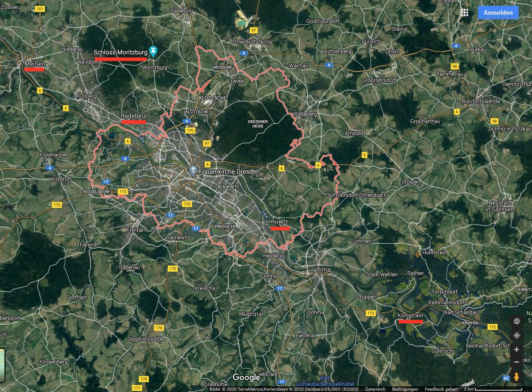The image size is (532, 392).
Task: Click the Meißen town label
Action: [x=35, y=64]
